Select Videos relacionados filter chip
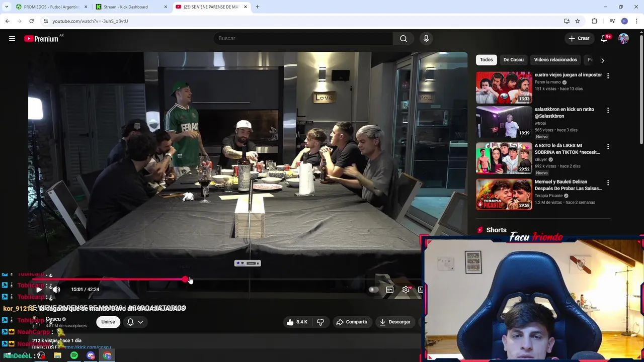The image size is (644, 362). (555, 59)
